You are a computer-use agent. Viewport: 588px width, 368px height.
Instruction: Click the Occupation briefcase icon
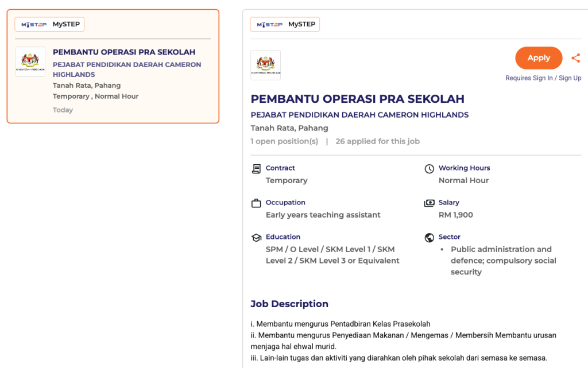click(256, 203)
